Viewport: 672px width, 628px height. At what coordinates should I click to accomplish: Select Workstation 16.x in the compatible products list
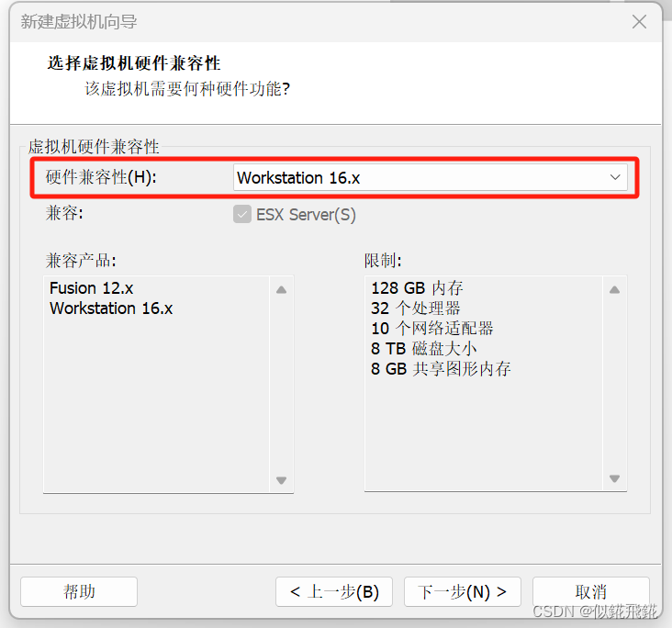[x=111, y=308]
